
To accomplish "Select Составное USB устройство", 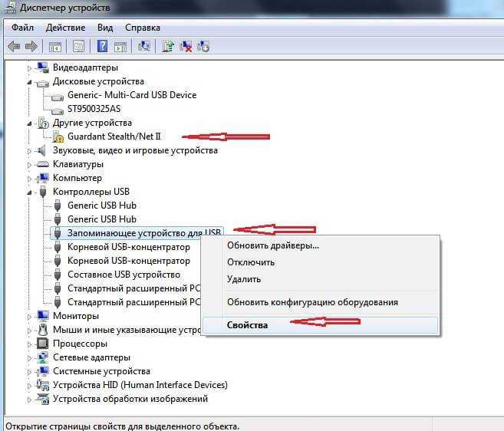I will (x=124, y=275).
